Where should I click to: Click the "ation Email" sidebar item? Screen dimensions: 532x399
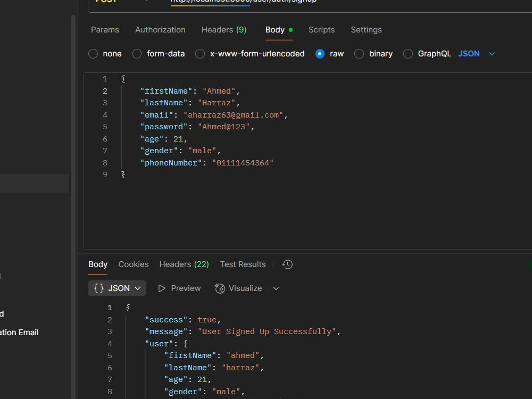19,332
